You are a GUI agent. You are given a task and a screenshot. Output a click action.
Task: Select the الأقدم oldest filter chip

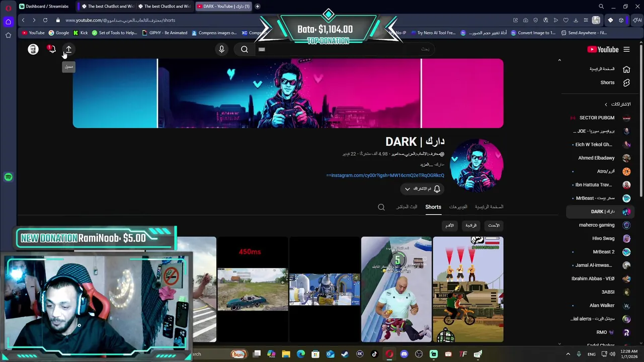[449, 225]
